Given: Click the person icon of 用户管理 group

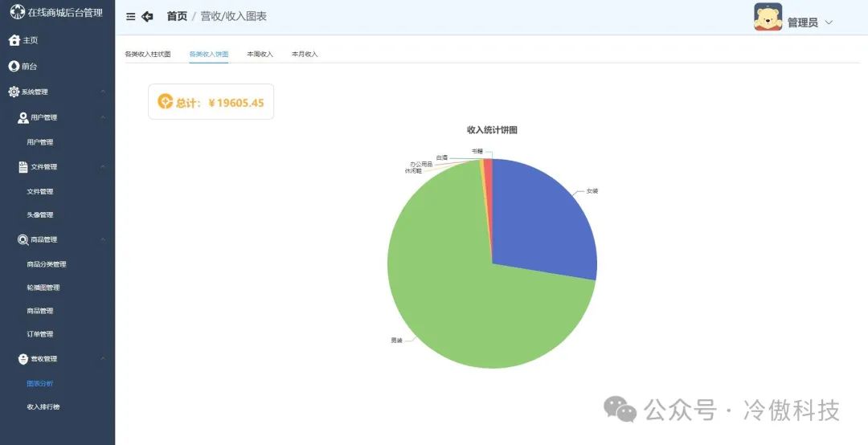Looking at the screenshot, I should coord(23,118).
